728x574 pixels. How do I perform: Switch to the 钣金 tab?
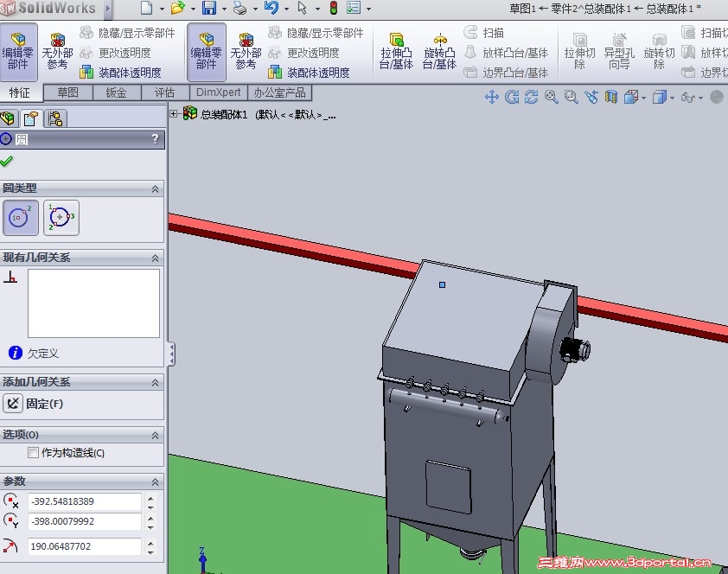tap(116, 92)
